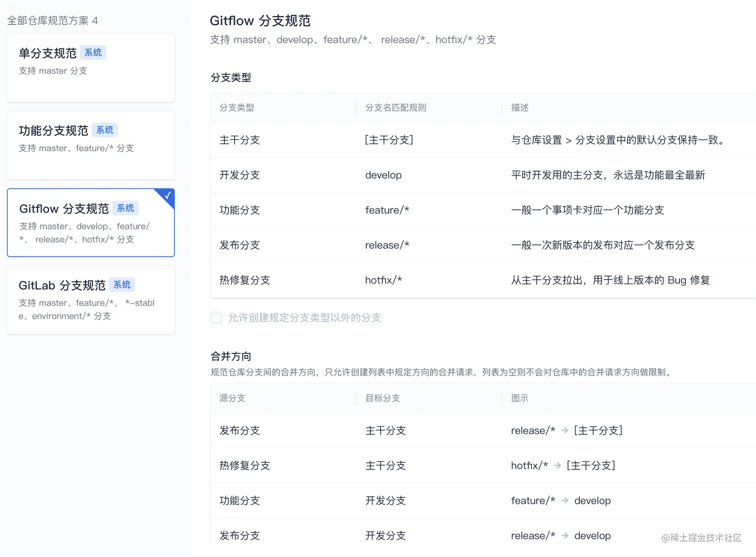Click description 一般一个事项卡对应一个功能分支
This screenshot has width=756, height=557.
click(x=587, y=210)
